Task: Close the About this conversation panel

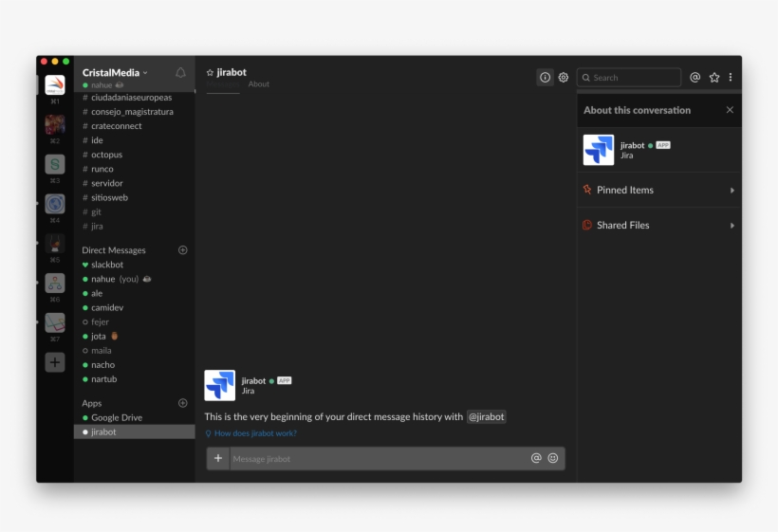Action: [730, 110]
